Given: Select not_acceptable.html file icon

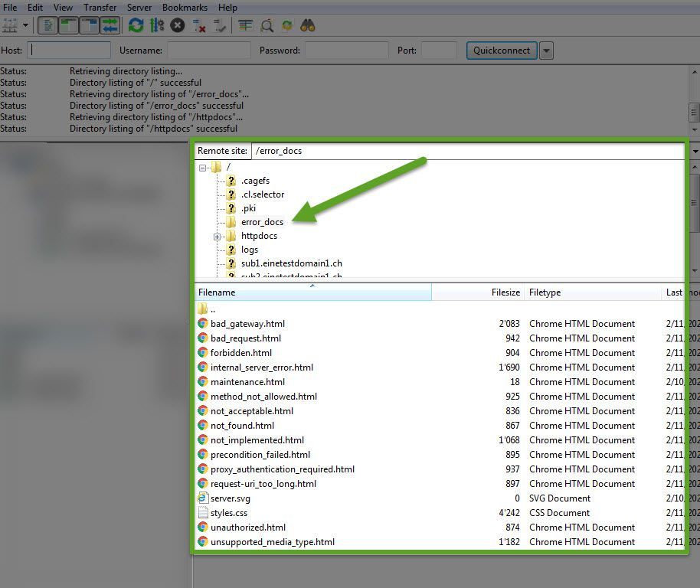Looking at the screenshot, I should [x=203, y=411].
